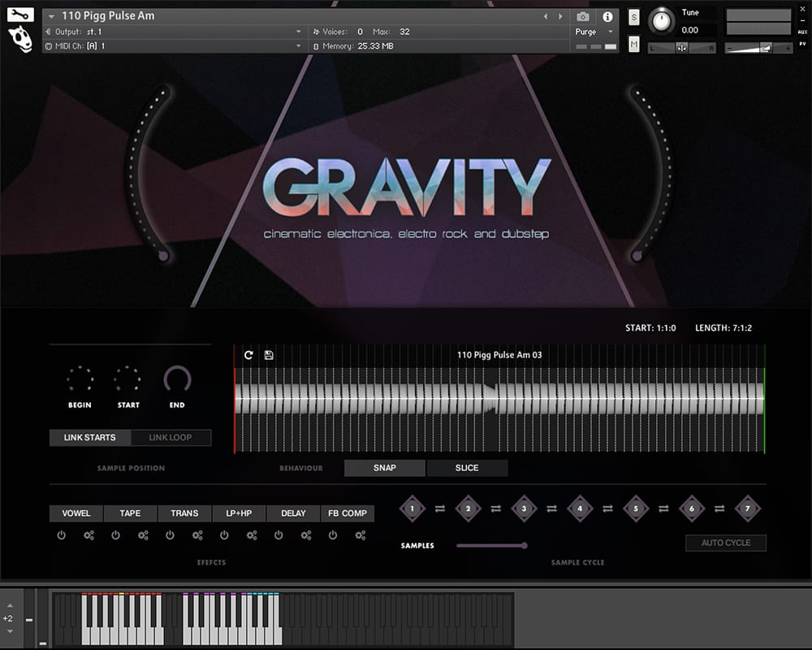Viewport: 812px width, 650px height.
Task: Select sample slot 3 diamond
Action: point(524,509)
